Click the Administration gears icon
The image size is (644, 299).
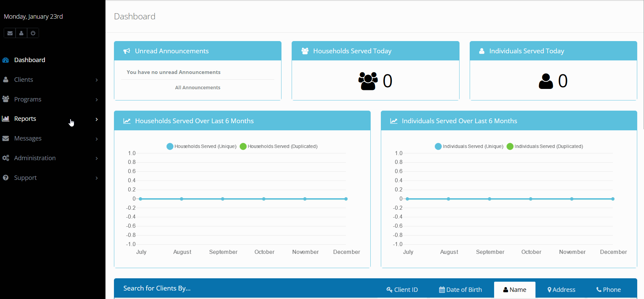pyautogui.click(x=6, y=158)
